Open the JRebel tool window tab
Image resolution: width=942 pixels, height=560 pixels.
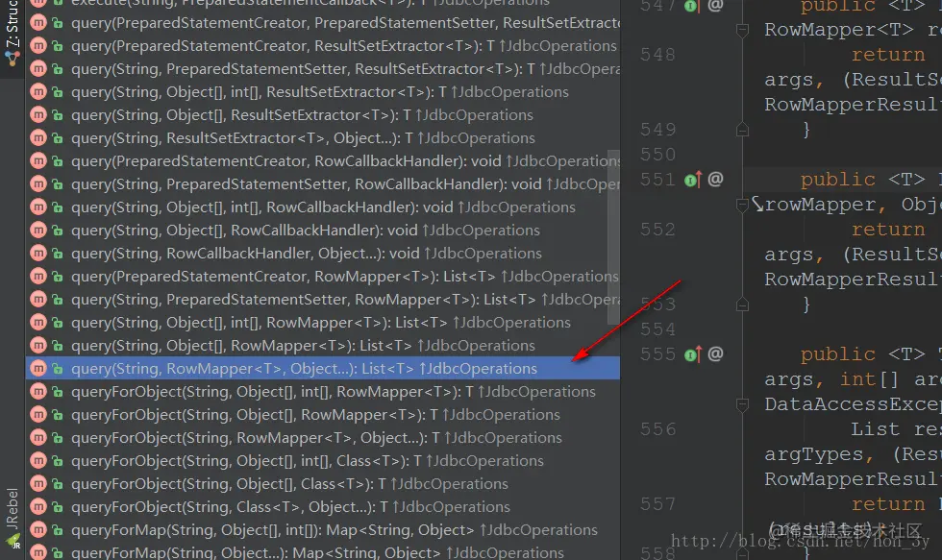point(12,518)
